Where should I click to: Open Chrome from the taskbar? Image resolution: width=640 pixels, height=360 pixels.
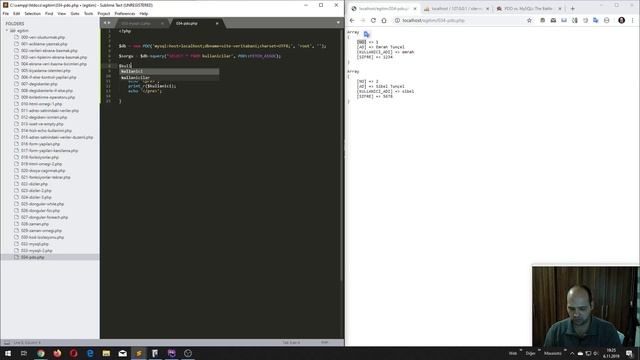(41, 353)
